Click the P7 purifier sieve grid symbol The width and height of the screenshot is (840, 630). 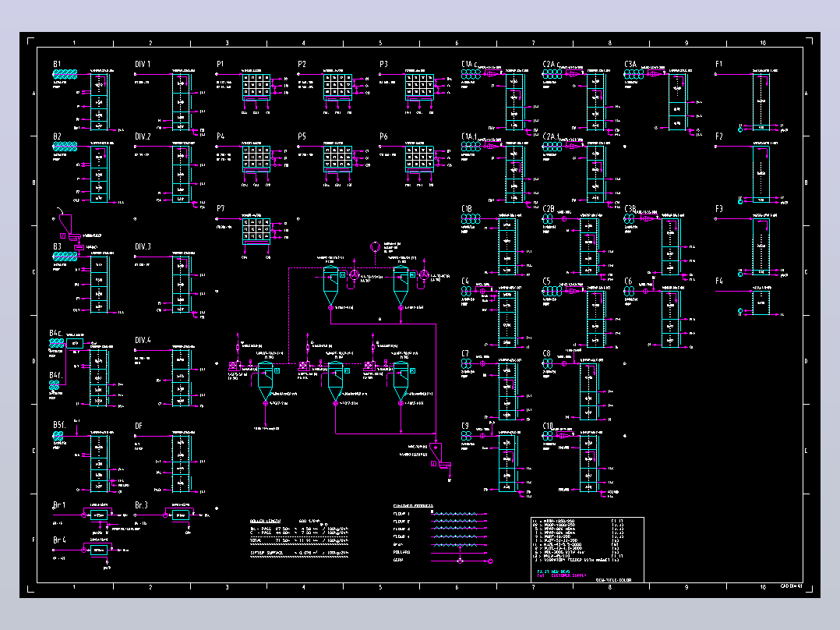coord(256,230)
